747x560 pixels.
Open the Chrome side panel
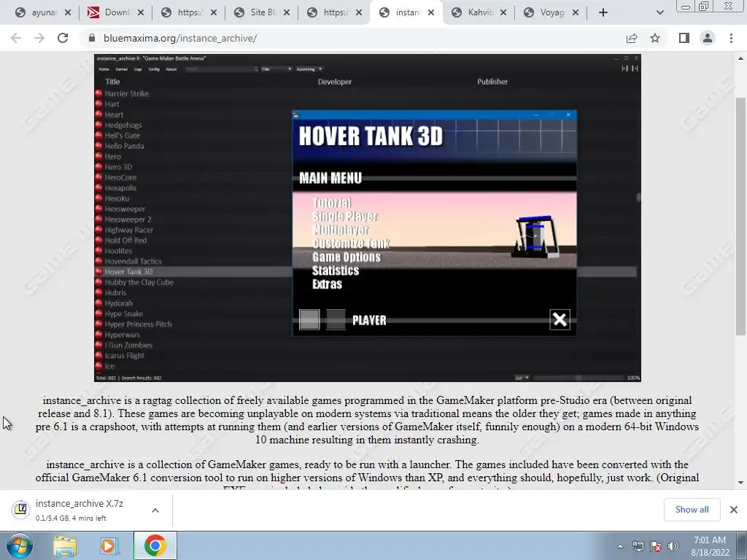click(x=684, y=38)
